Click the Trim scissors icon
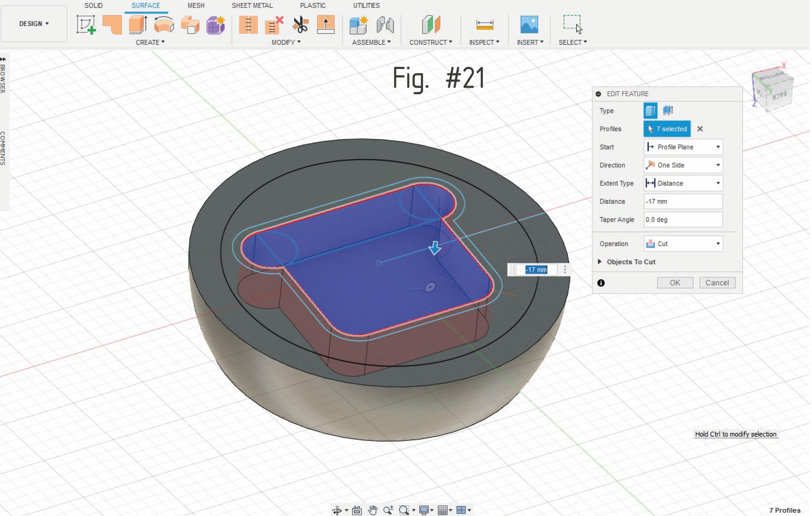Screen dimensions: 812x516 click(x=300, y=25)
